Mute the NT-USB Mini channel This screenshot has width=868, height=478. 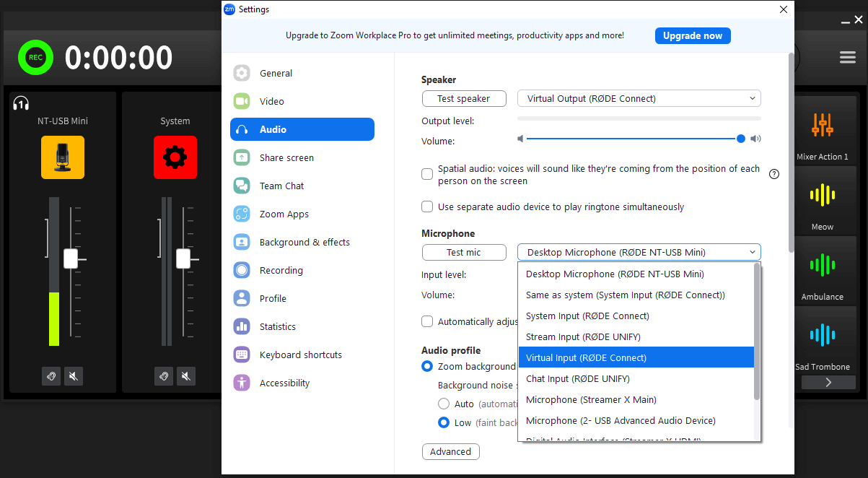(74, 375)
